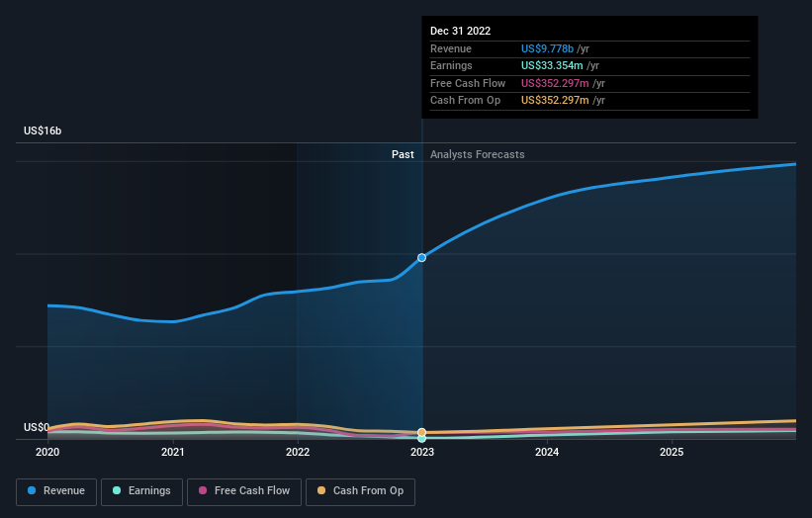Click the US$0 y-axis label
Image resolution: width=812 pixels, height=518 pixels.
pos(37,427)
